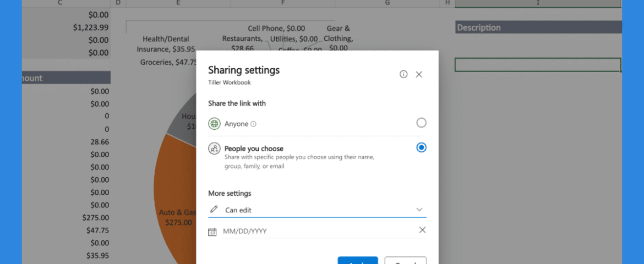Viewport: 644px width, 264px height.
Task: Click the Anyone option label
Action: pyautogui.click(x=236, y=124)
